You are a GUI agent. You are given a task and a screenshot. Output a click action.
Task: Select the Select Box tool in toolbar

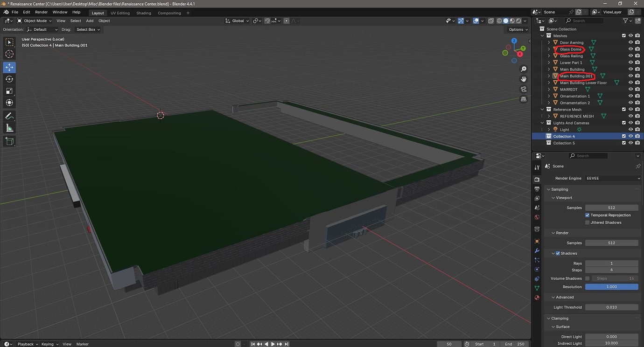9,42
